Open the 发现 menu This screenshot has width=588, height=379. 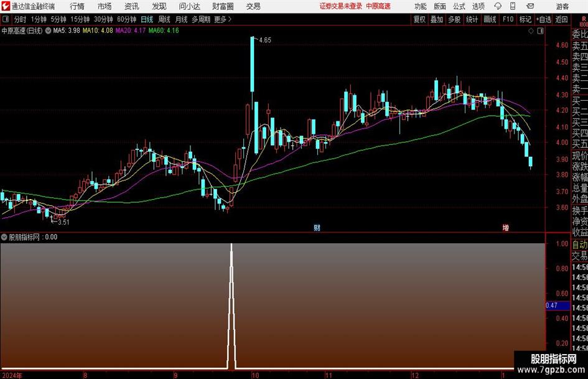(159, 6)
